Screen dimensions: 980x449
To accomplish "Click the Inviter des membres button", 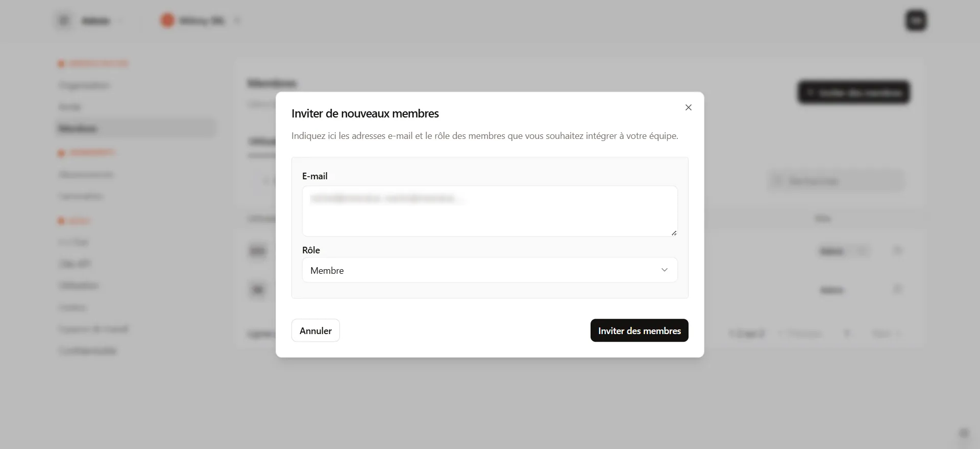I will (639, 330).
